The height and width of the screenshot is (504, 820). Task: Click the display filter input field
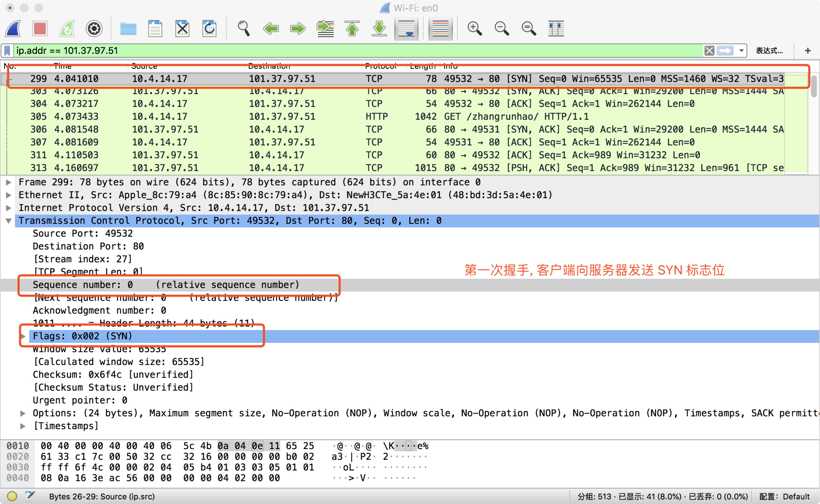coord(358,51)
